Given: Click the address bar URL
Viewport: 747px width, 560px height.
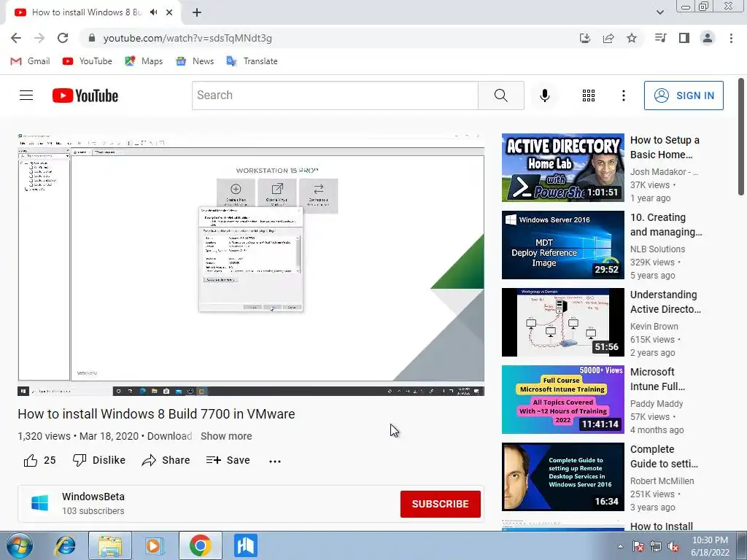Looking at the screenshot, I should 187,38.
